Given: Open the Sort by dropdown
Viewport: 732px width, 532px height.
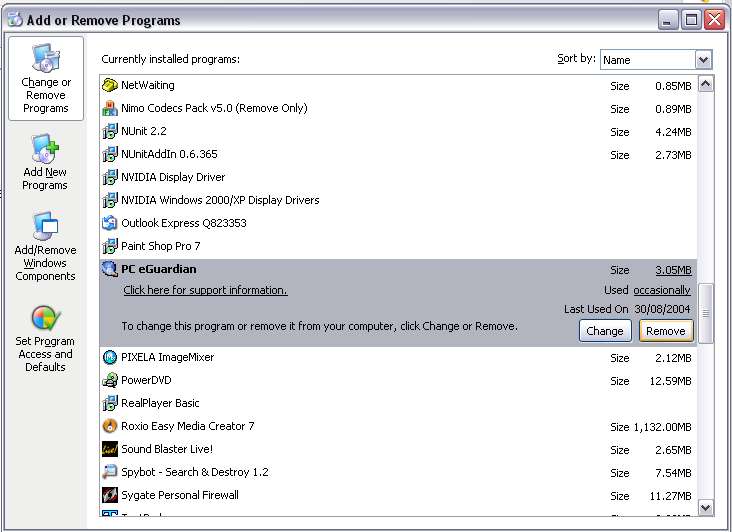Looking at the screenshot, I should (x=703, y=60).
